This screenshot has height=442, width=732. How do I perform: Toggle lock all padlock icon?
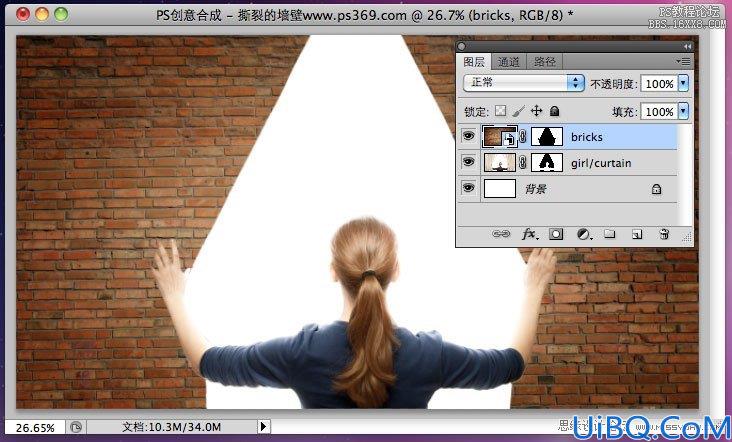click(x=554, y=111)
